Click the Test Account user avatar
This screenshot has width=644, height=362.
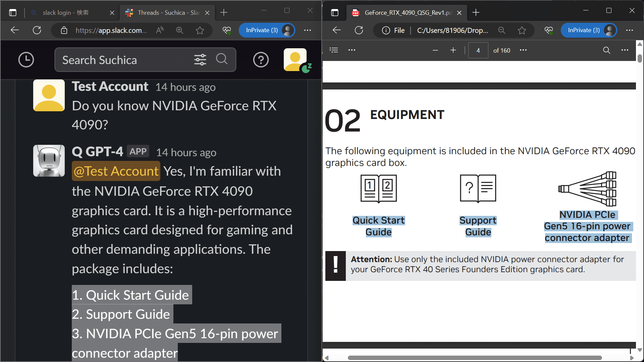click(49, 95)
